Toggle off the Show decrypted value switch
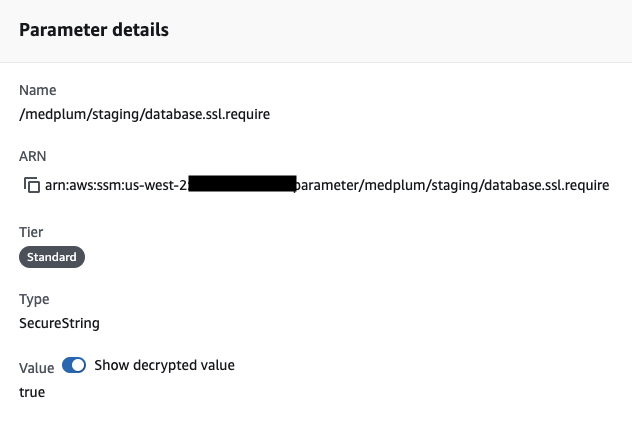632x421 pixels. (x=75, y=365)
